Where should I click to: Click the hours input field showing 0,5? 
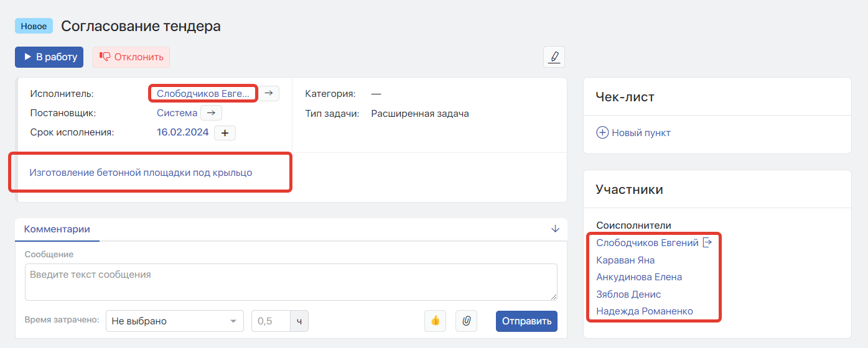271,321
